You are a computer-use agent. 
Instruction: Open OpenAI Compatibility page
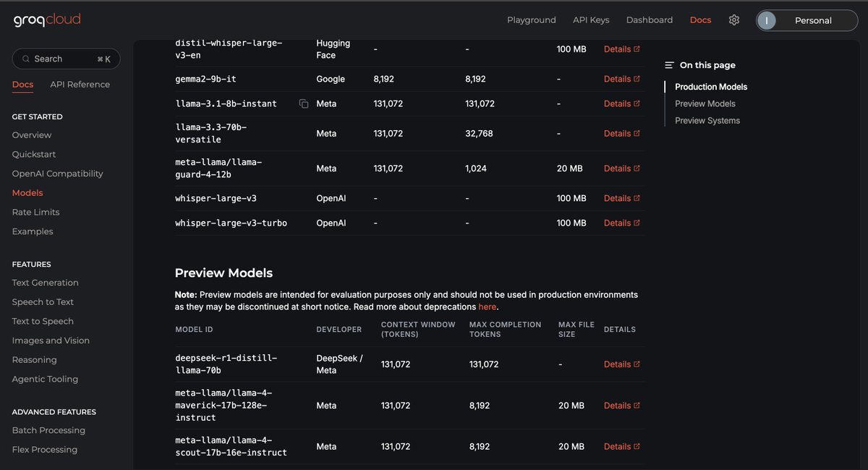(58, 174)
